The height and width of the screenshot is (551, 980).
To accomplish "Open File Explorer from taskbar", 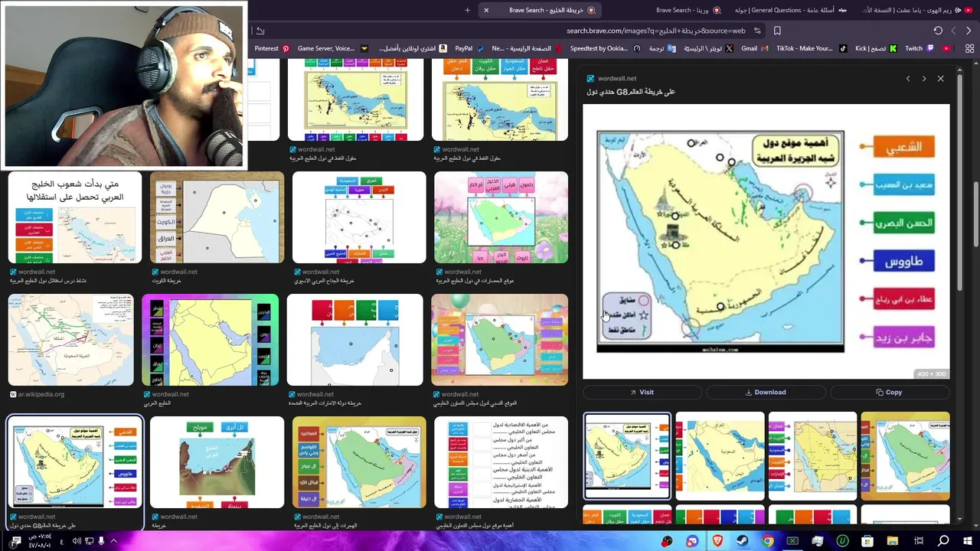I will pos(893,541).
